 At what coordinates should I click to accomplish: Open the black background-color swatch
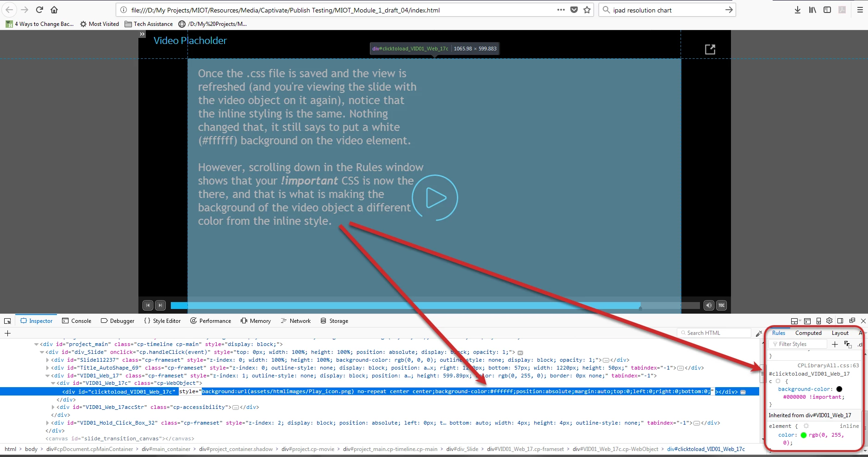tap(839, 389)
